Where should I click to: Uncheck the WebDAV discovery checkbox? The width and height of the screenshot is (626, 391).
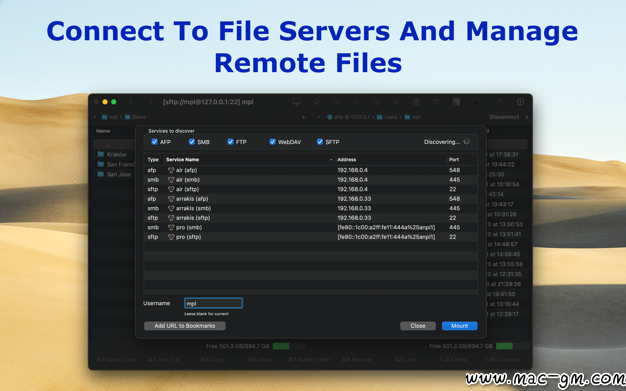tap(272, 142)
